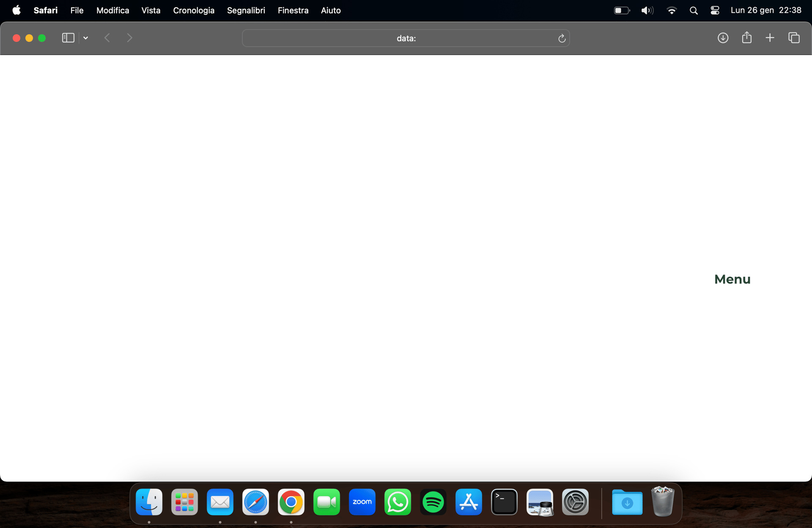This screenshot has height=528, width=812.
Task: Open the Segnalibri menu
Action: (x=246, y=11)
